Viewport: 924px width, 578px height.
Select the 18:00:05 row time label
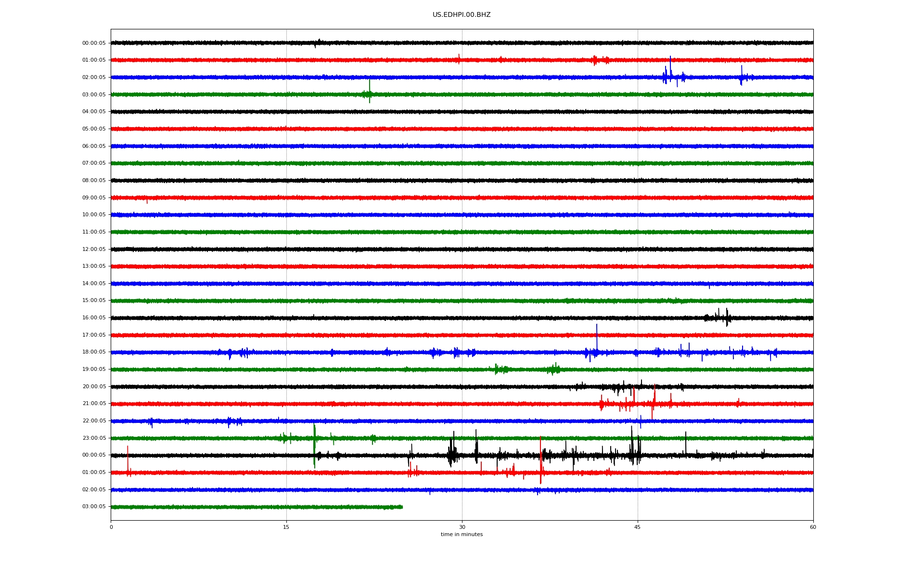tap(94, 352)
